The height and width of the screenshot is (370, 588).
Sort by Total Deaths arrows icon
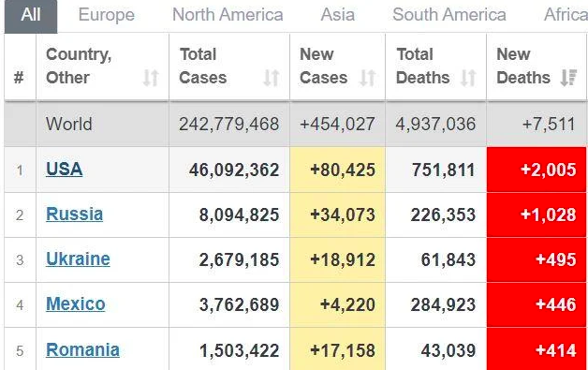coord(468,78)
